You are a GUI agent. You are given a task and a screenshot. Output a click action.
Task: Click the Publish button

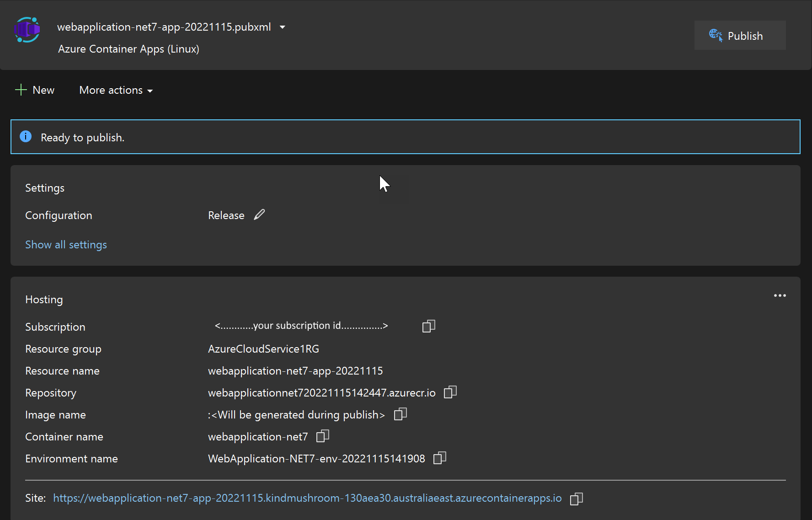740,35
